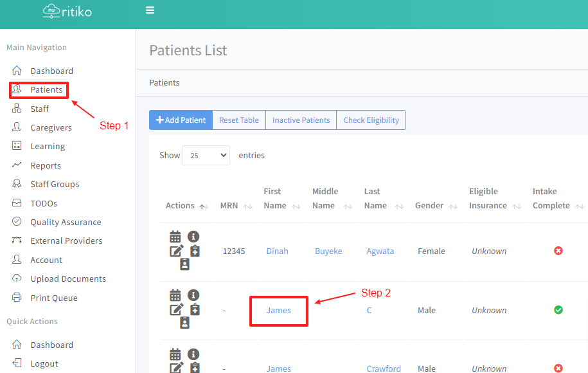
Task: Click green intake complete check for James C
Action: click(558, 310)
